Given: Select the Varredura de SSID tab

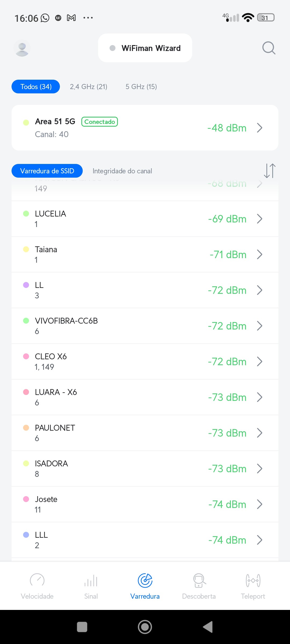Looking at the screenshot, I should [x=47, y=171].
